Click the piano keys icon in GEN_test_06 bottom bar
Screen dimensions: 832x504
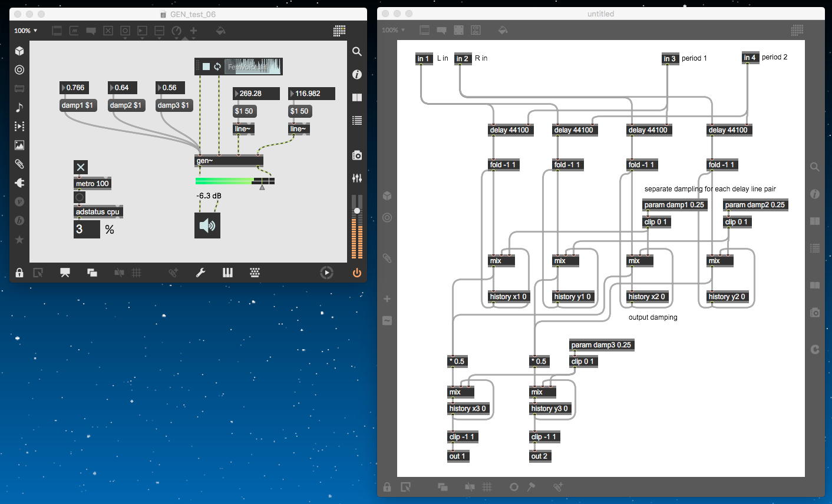[227, 273]
